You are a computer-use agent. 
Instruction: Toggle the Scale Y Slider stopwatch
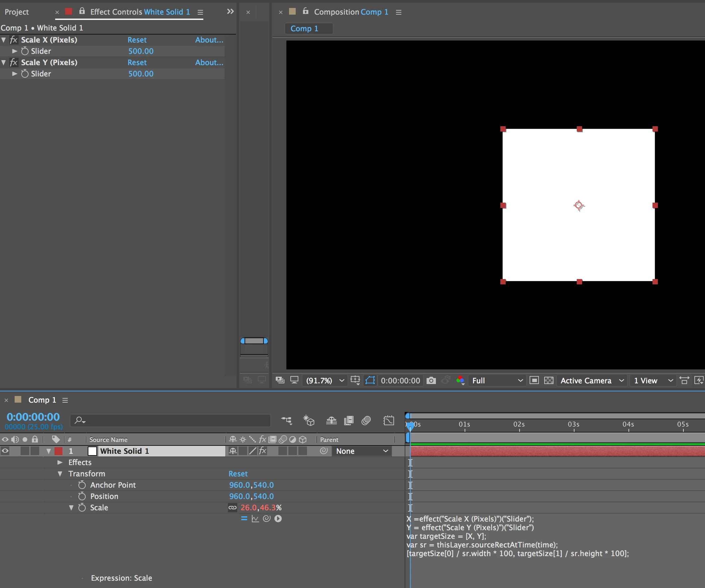25,73
